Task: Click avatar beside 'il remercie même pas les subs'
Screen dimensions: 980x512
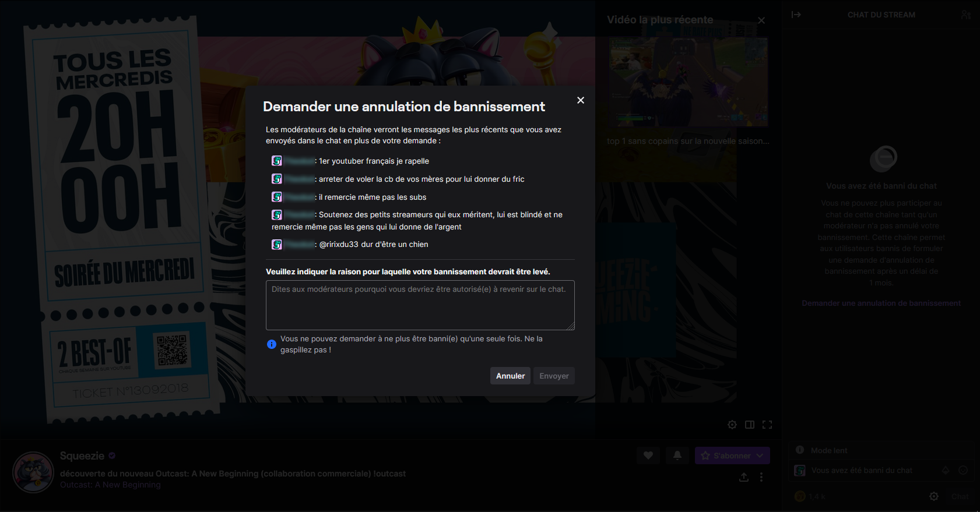Action: click(x=277, y=197)
